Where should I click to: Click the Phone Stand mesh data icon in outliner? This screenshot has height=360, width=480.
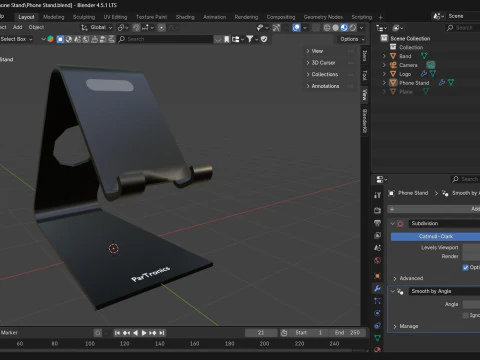(451, 82)
